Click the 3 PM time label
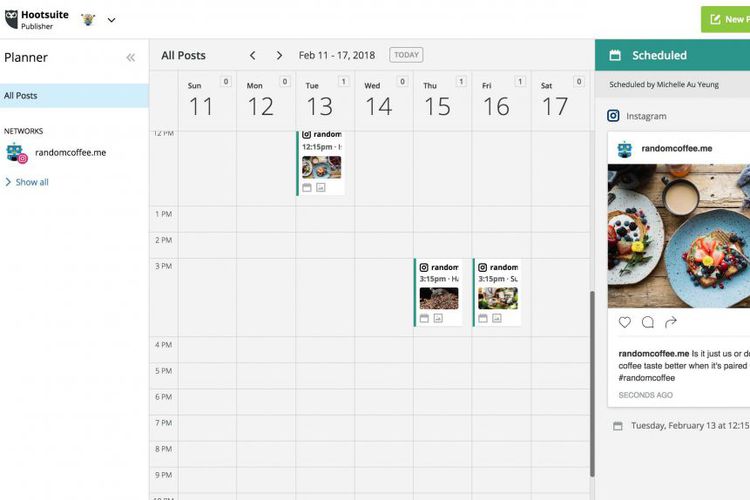The image size is (750, 500). 164,267
